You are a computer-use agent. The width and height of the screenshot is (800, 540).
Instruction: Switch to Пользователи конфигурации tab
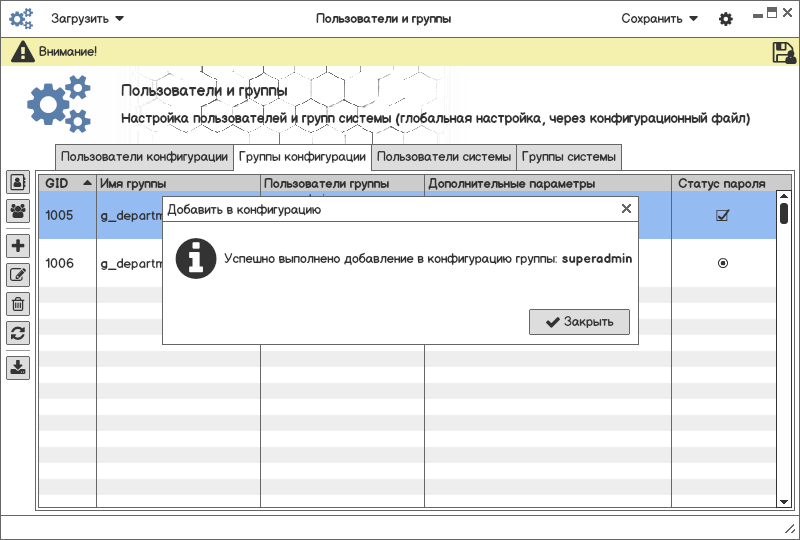pyautogui.click(x=144, y=157)
